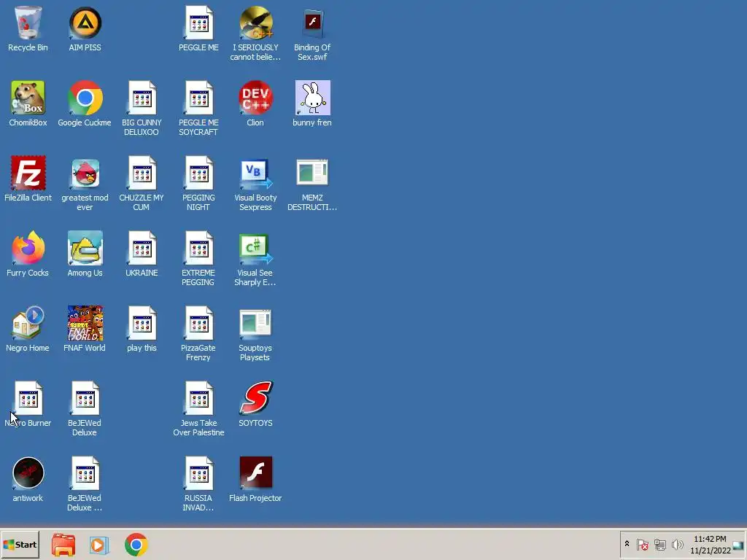The width and height of the screenshot is (747, 560).
Task: Open the network status tray icon
Action: point(659,544)
